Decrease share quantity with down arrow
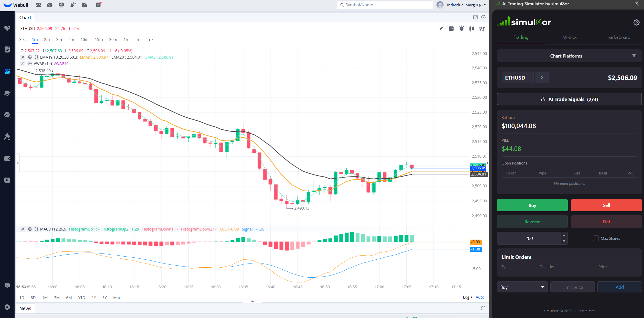The height and width of the screenshot is (318, 644). point(564,241)
